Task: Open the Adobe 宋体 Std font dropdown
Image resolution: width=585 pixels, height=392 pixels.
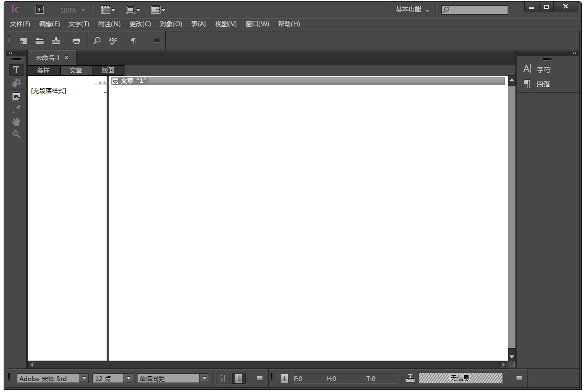Action: point(84,378)
